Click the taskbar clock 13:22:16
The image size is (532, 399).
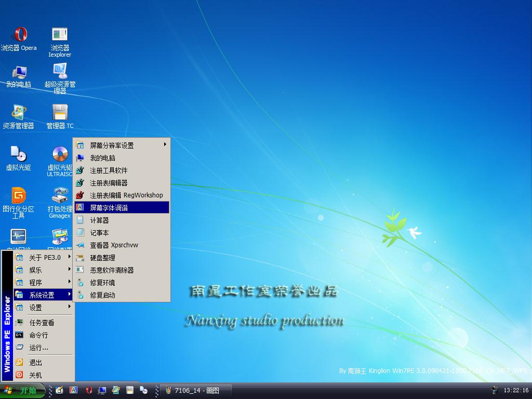[x=516, y=390]
